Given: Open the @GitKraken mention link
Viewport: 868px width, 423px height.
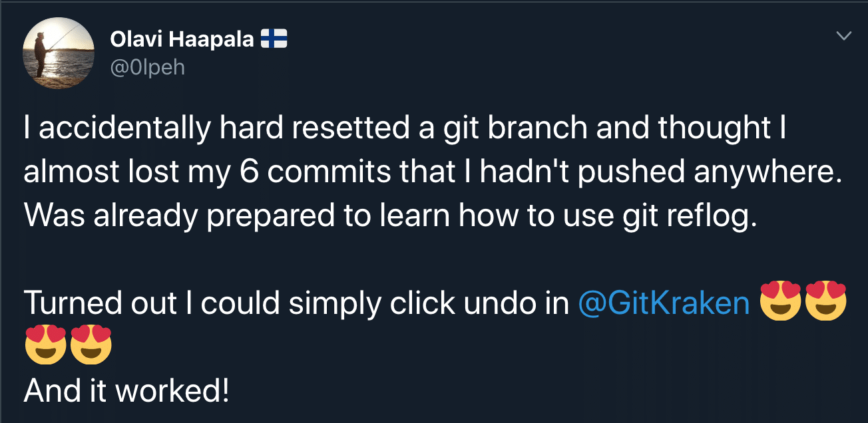Looking at the screenshot, I should tap(664, 303).
